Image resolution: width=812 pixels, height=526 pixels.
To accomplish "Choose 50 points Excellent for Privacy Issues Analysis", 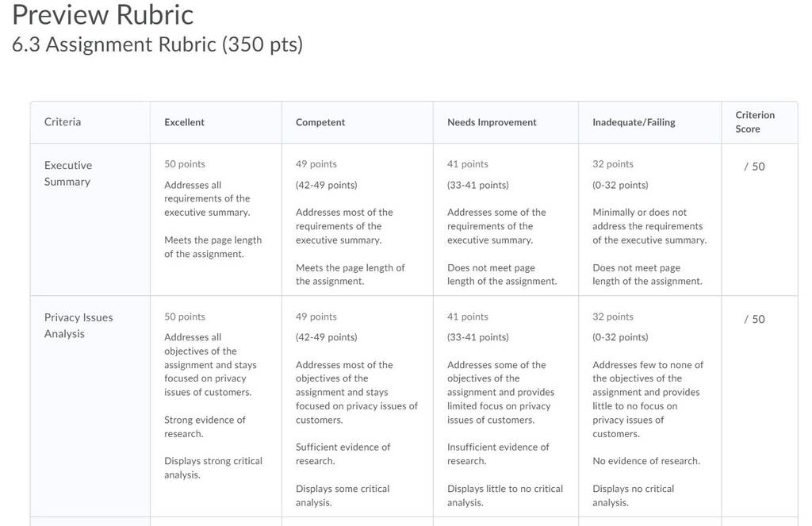I will tap(184, 317).
